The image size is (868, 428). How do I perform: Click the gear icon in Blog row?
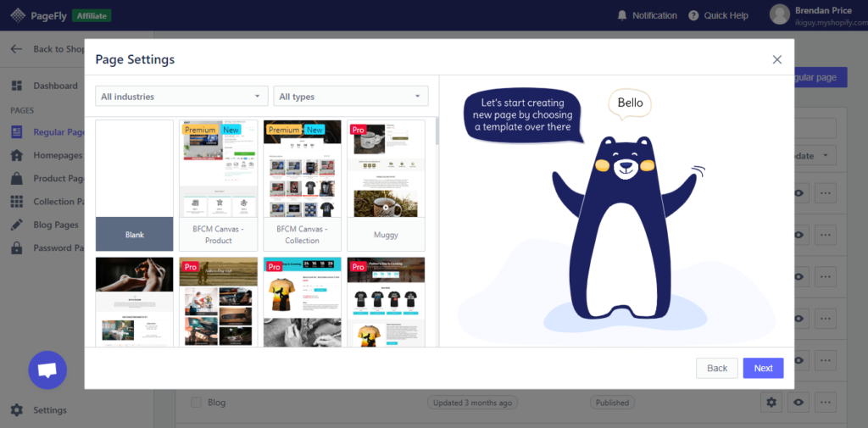771,403
